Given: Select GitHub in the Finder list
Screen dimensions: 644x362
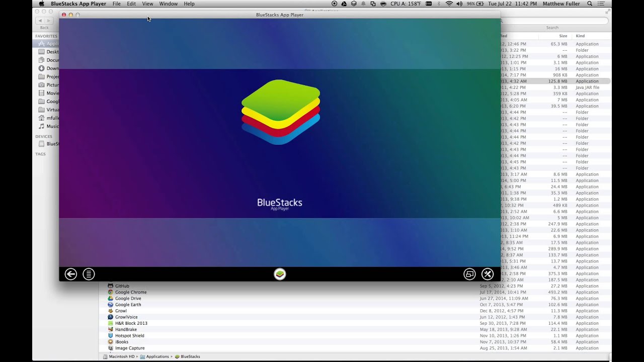Looking at the screenshot, I should pos(122,286).
